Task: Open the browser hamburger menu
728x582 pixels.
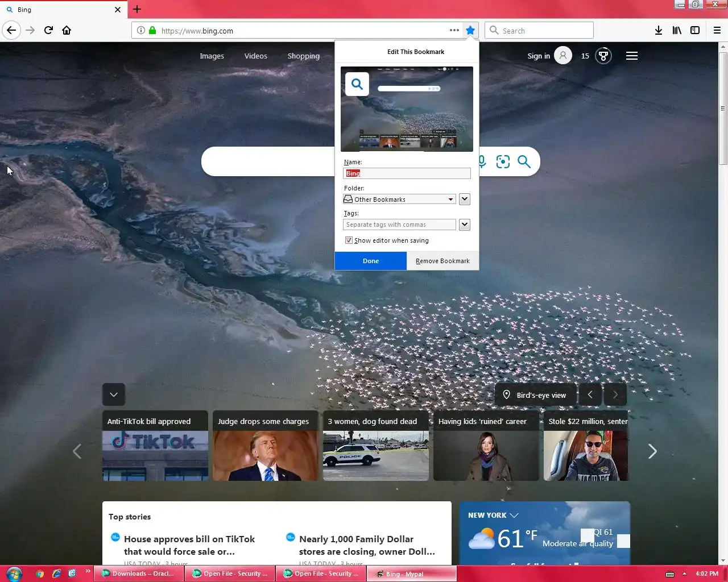Action: point(717,30)
